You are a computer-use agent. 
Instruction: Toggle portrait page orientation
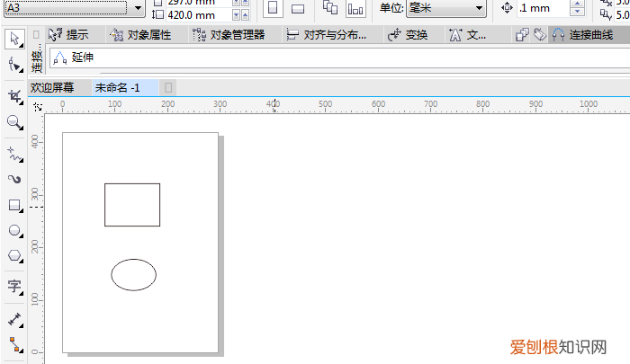tap(274, 8)
